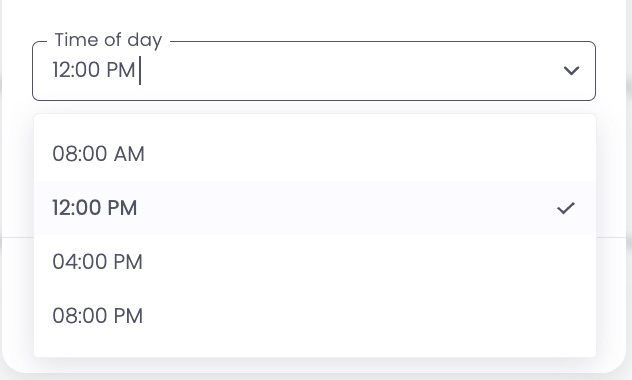
Task: Click the last time option, 08:00 PM
Action: tap(315, 316)
